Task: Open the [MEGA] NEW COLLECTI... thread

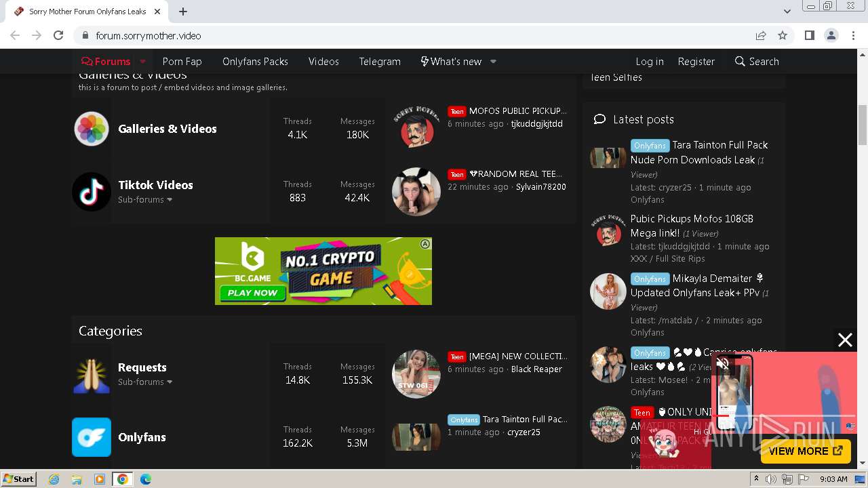Action: pos(518,356)
